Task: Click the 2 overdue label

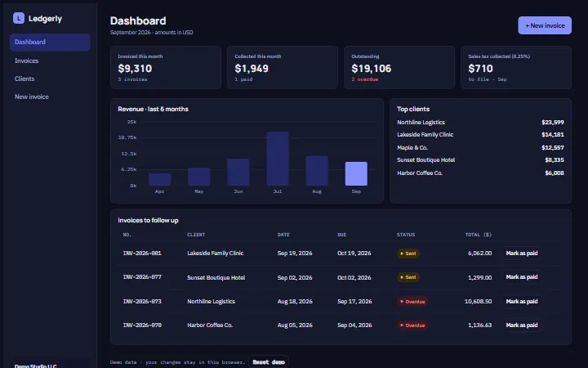Action: tap(365, 79)
